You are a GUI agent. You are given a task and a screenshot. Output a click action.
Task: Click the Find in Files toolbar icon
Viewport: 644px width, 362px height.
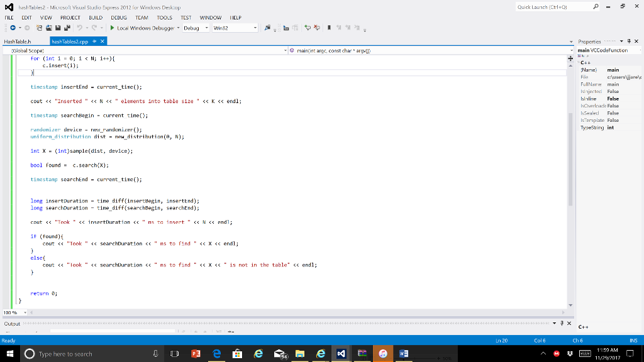267,28
